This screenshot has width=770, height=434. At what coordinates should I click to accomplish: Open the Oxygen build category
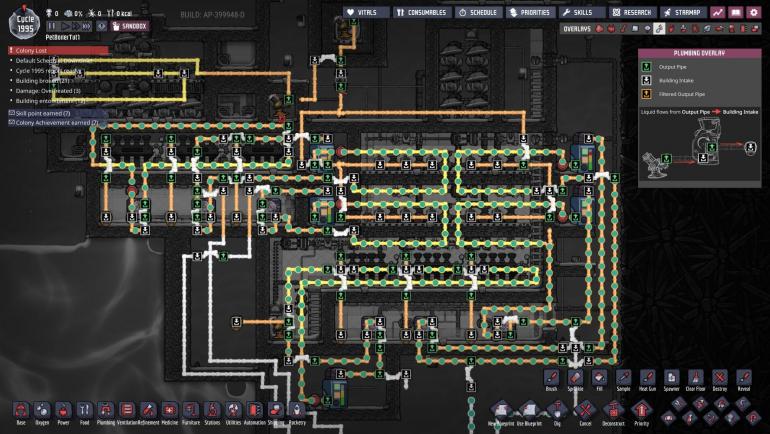pos(42,410)
